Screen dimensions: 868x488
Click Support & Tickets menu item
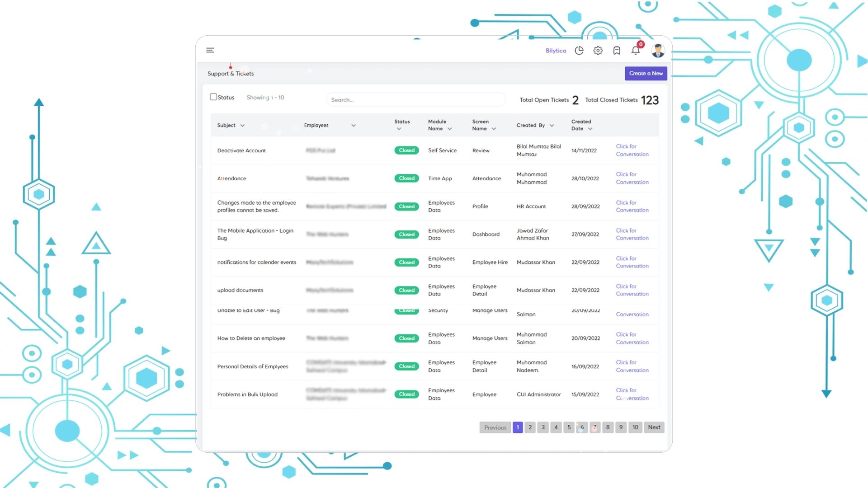(231, 73)
